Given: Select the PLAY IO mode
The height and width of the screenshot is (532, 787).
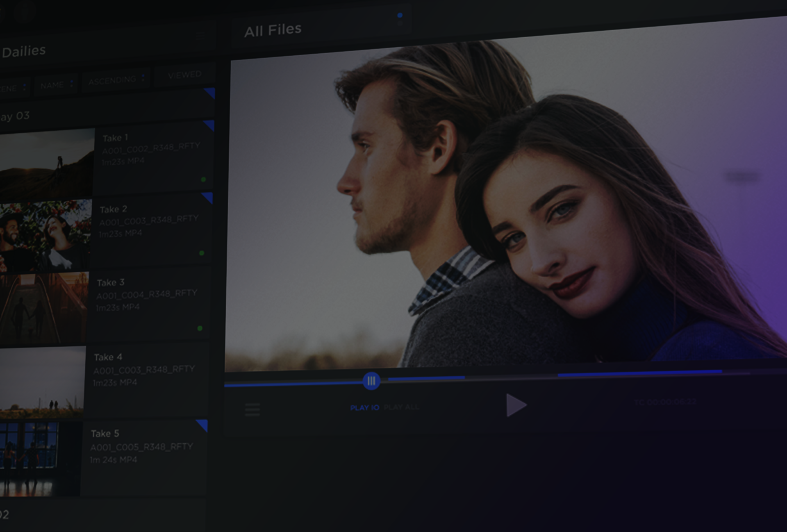Looking at the screenshot, I should pos(364,408).
